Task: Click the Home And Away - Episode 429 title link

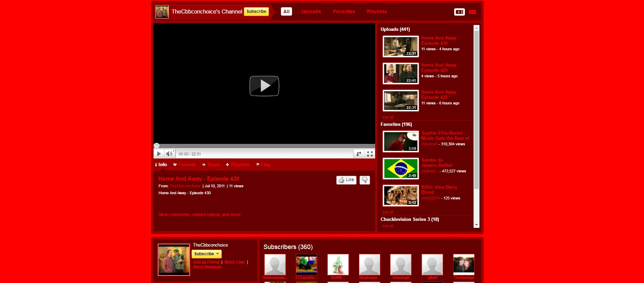Action: [x=440, y=68]
